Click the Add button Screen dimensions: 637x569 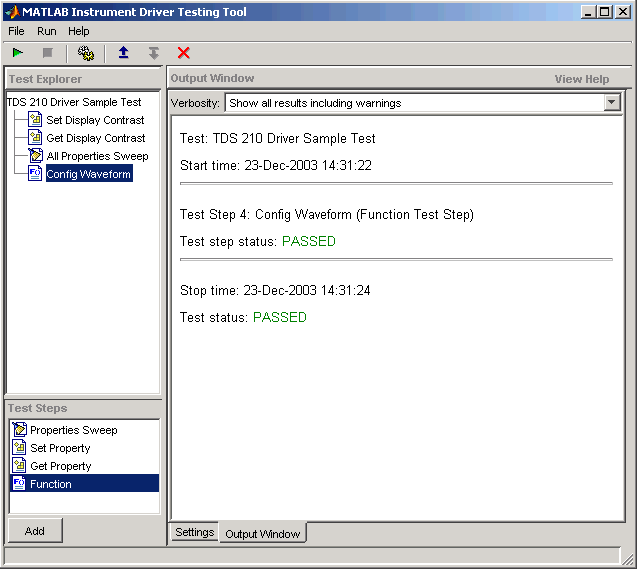pos(35,531)
